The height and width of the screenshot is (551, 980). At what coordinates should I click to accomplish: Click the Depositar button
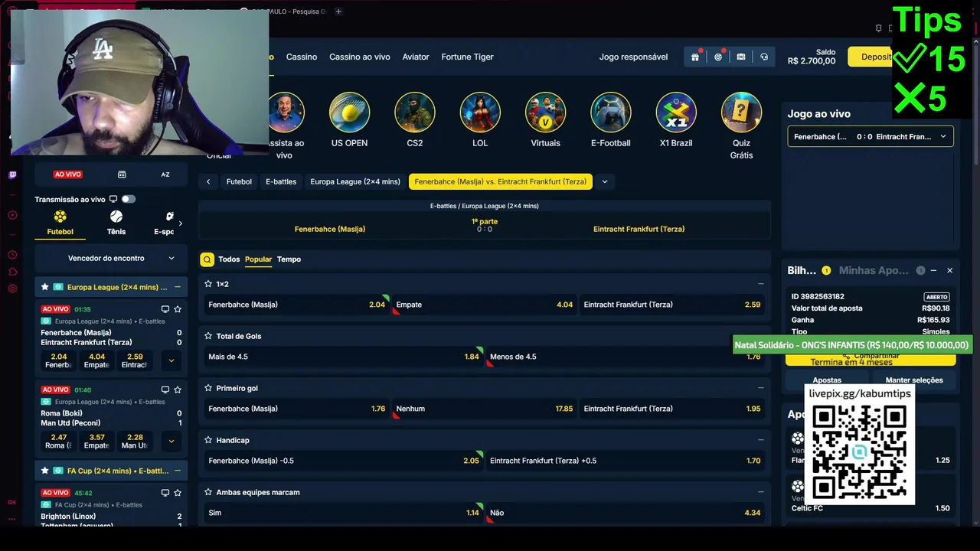(871, 57)
